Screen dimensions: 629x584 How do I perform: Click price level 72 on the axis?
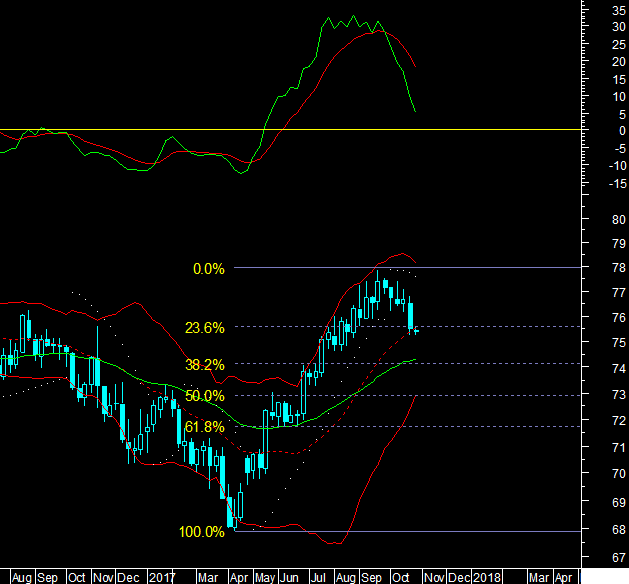pos(619,421)
